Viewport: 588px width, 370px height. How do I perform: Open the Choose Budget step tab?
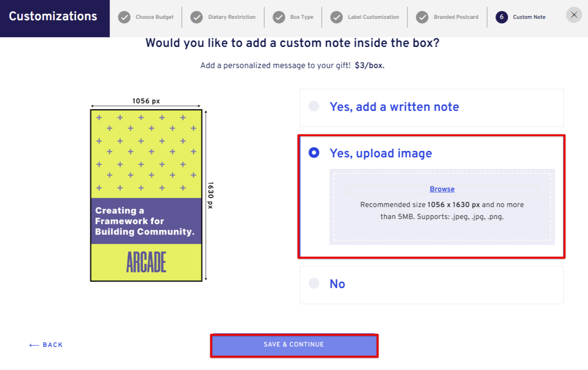(x=154, y=17)
